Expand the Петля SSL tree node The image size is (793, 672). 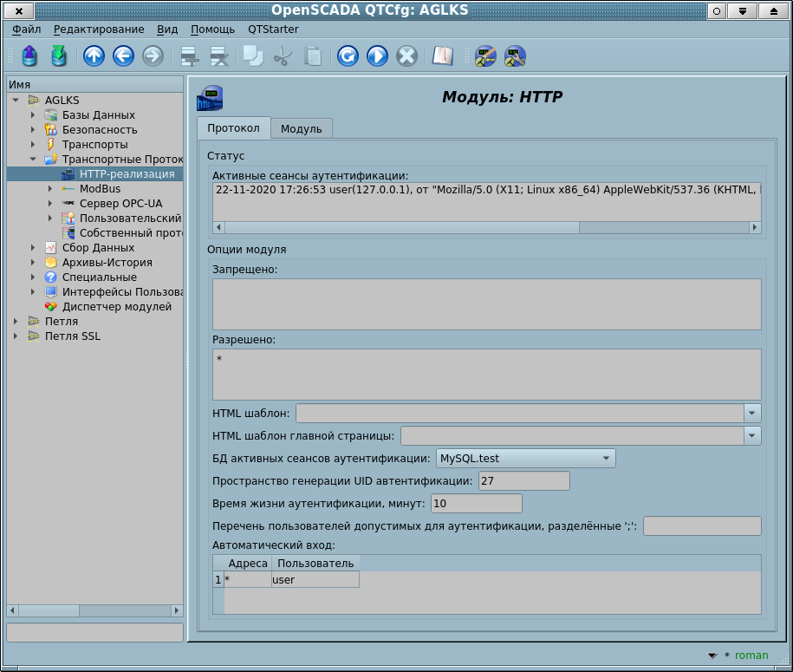[16, 336]
